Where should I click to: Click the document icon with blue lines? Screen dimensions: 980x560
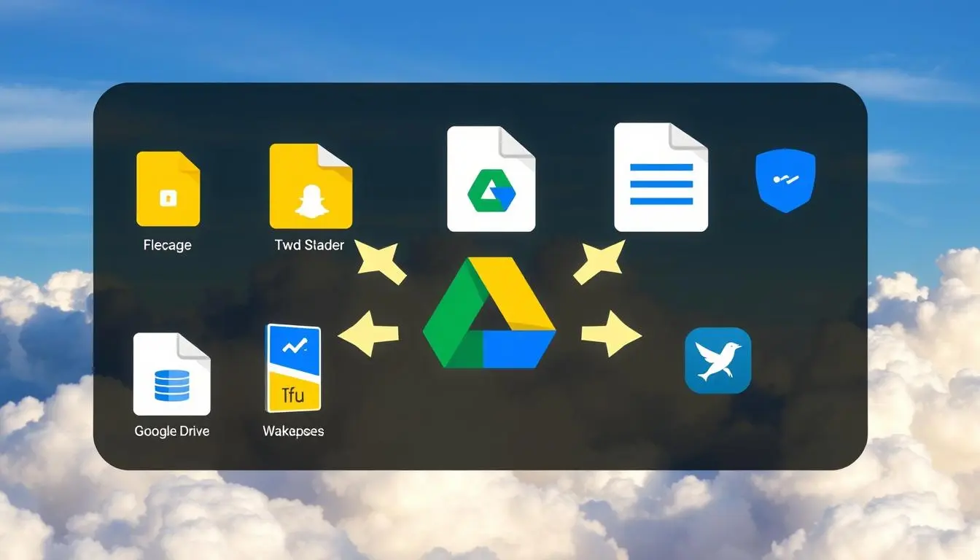click(661, 177)
